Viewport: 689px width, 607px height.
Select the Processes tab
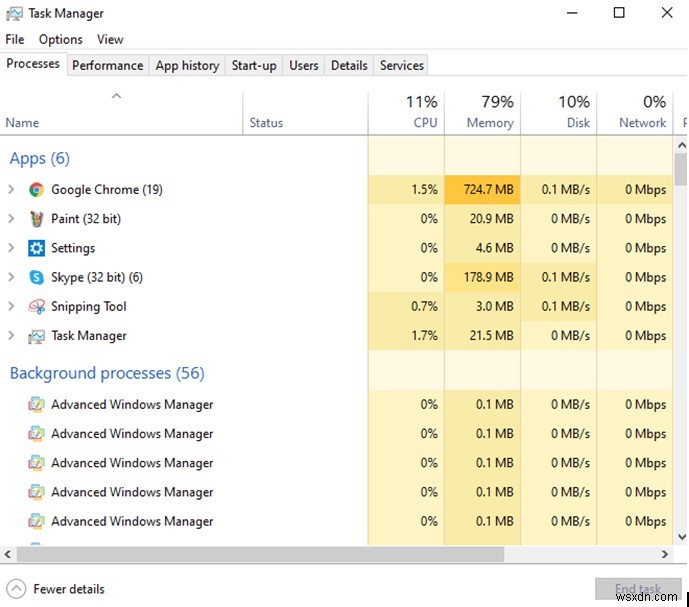(x=33, y=64)
